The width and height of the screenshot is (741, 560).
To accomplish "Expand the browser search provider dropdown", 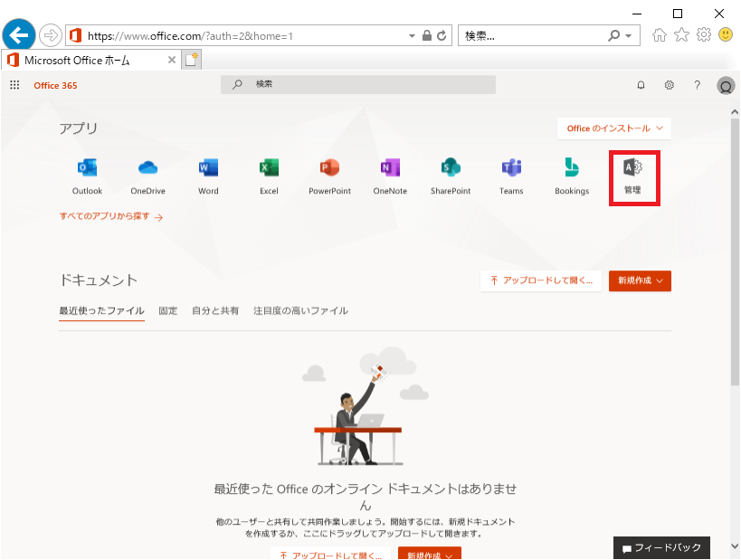I will (629, 36).
